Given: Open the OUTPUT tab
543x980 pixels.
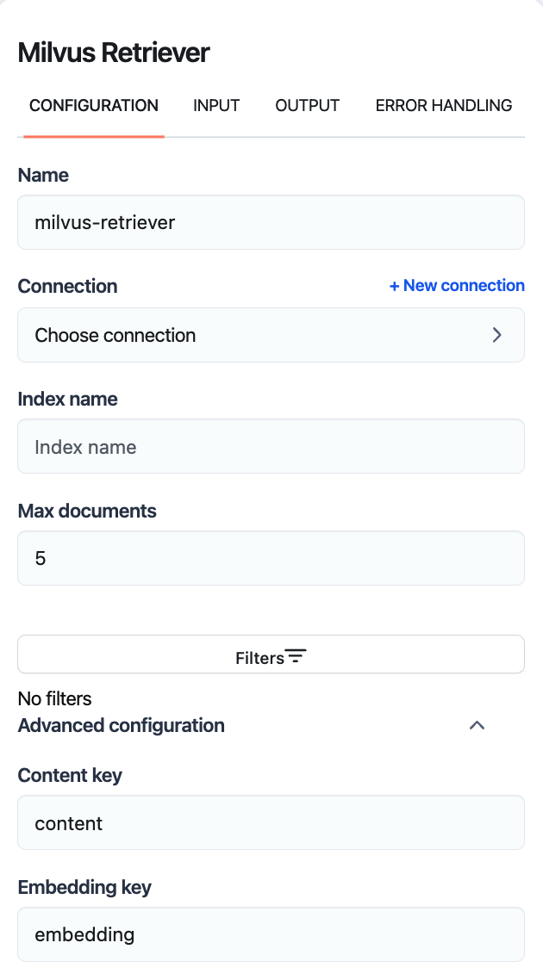Looking at the screenshot, I should (307, 106).
